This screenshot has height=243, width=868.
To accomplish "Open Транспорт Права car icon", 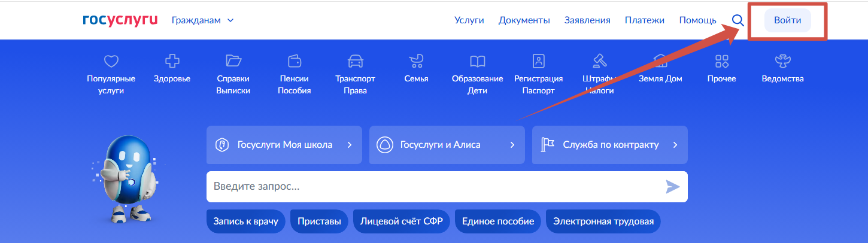I will (x=355, y=61).
